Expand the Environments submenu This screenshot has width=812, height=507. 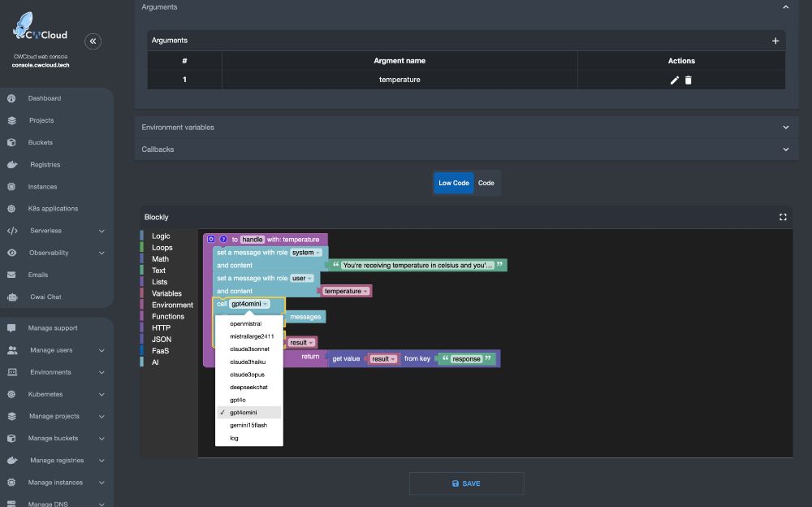(101, 372)
